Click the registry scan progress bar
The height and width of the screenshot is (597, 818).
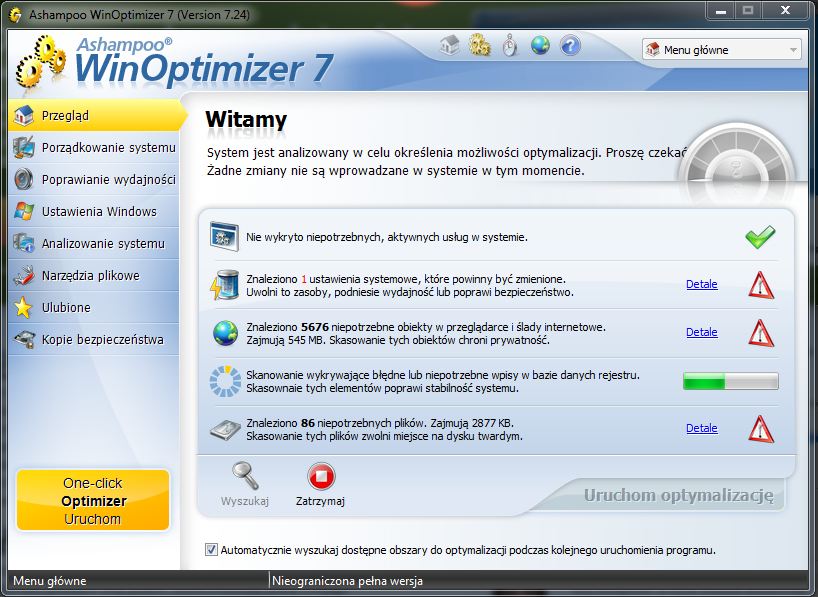(731, 381)
